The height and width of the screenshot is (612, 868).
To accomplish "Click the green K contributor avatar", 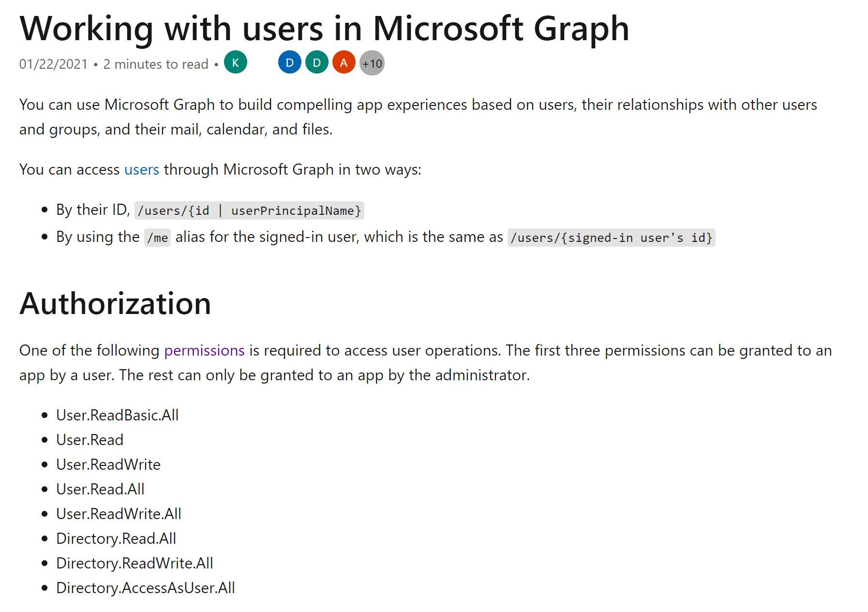I will (x=236, y=63).
